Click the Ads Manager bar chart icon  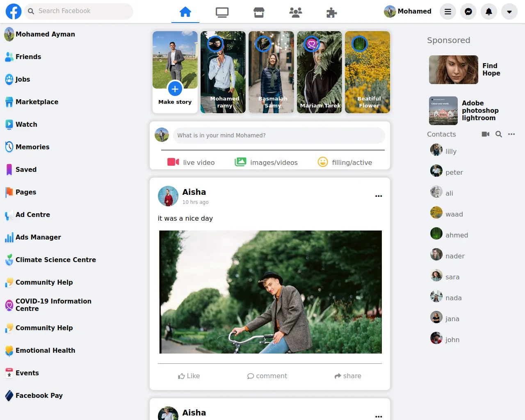(9, 237)
